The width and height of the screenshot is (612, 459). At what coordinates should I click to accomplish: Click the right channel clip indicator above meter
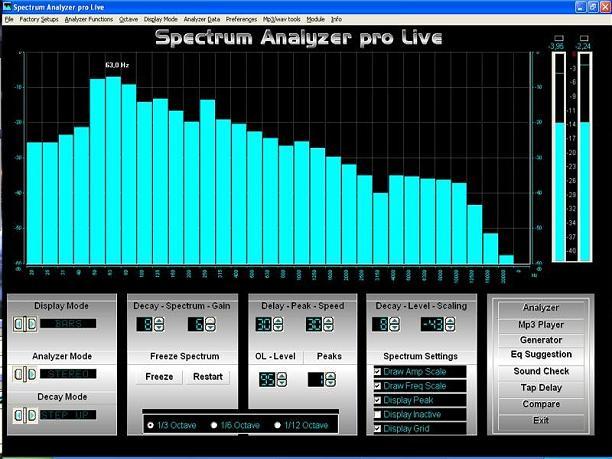click(x=584, y=38)
